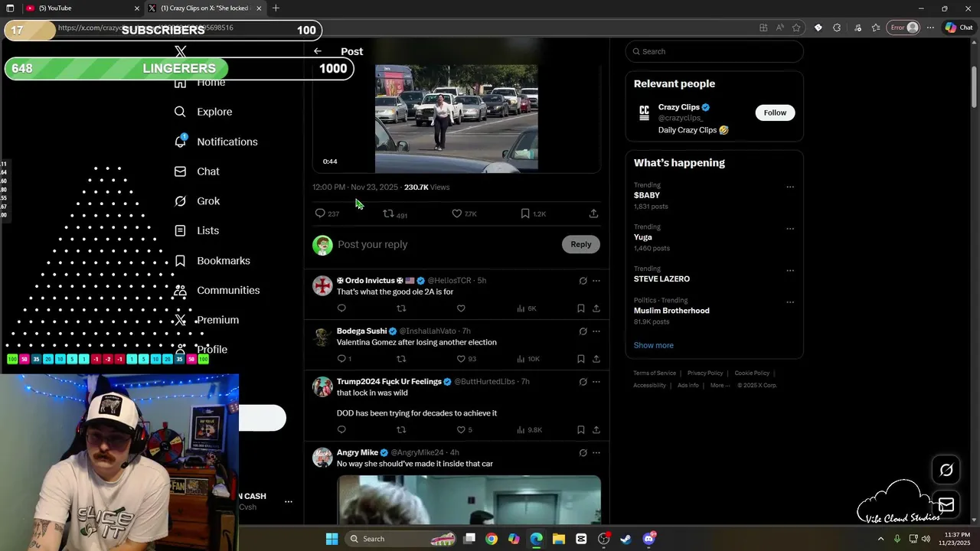Open Copilot Chat in Edge toolbar
980x551 pixels.
(959, 28)
